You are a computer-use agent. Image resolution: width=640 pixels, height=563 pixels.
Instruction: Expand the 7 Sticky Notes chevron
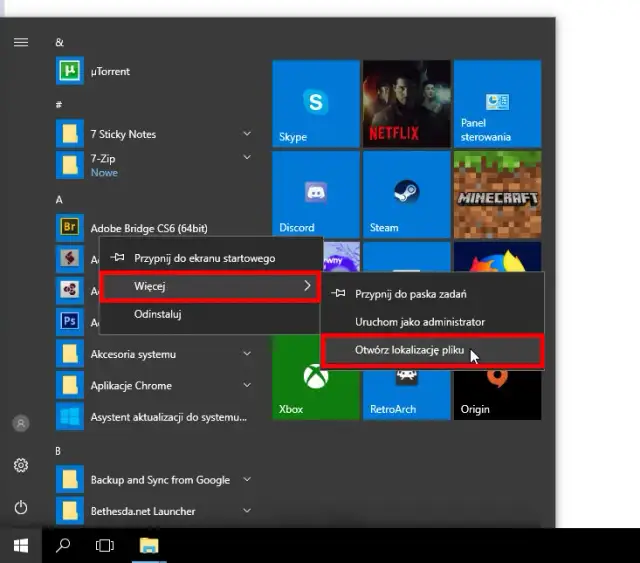[x=247, y=134]
